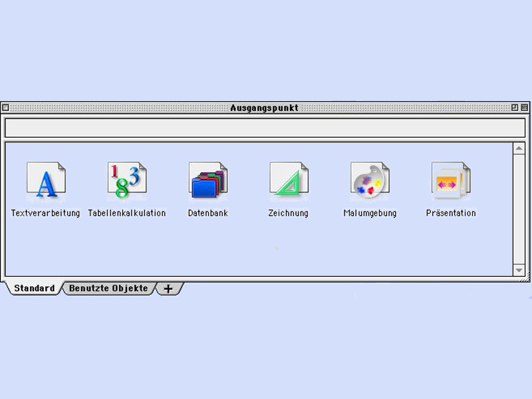Click the Ausgangspunkt window title text
This screenshot has width=532, height=399.
click(x=264, y=108)
